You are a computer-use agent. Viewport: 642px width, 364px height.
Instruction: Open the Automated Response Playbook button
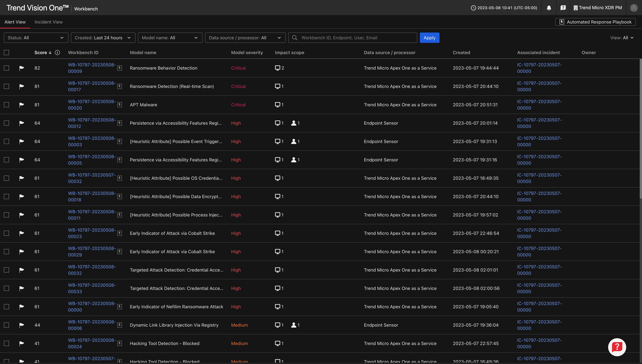point(595,22)
